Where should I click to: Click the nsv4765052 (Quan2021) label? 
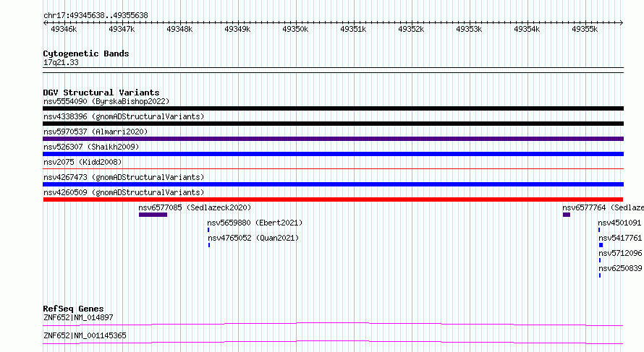coord(253,238)
